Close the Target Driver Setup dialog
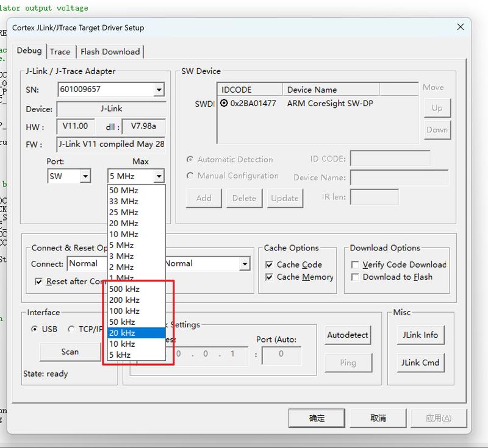The height and width of the screenshot is (448, 488). (461, 27)
